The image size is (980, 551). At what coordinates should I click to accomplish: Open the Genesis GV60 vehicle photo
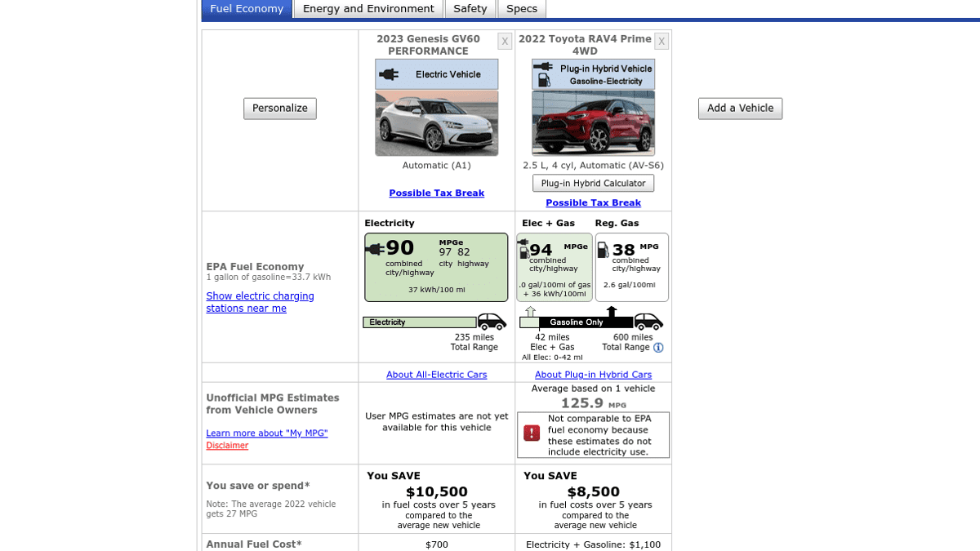(x=436, y=123)
